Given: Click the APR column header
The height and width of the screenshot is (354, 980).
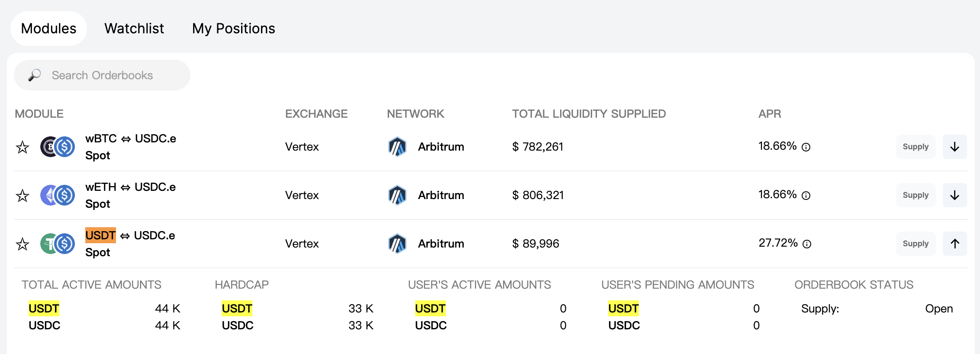Looking at the screenshot, I should pos(769,114).
